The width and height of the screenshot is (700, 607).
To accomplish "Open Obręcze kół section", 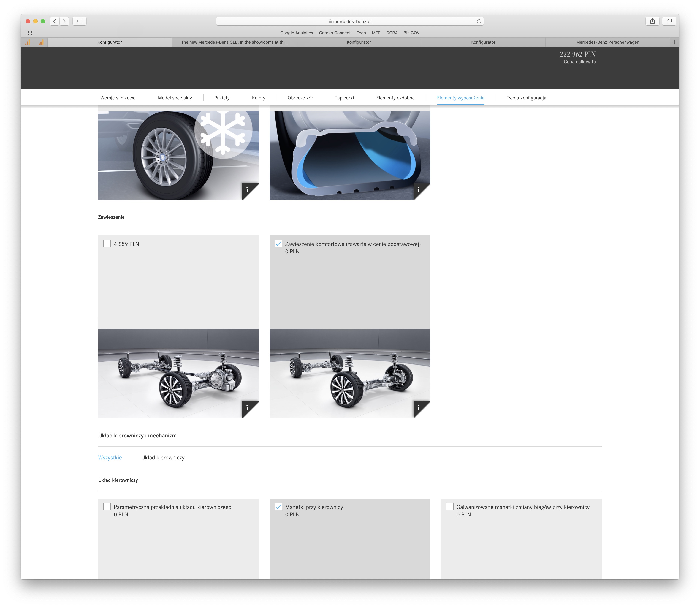I will click(300, 98).
